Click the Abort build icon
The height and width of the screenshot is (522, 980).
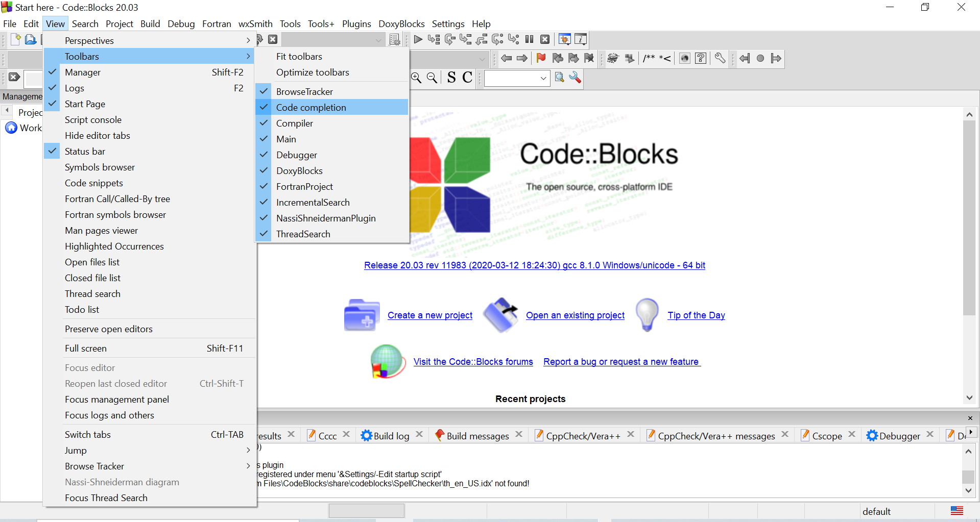(x=273, y=39)
